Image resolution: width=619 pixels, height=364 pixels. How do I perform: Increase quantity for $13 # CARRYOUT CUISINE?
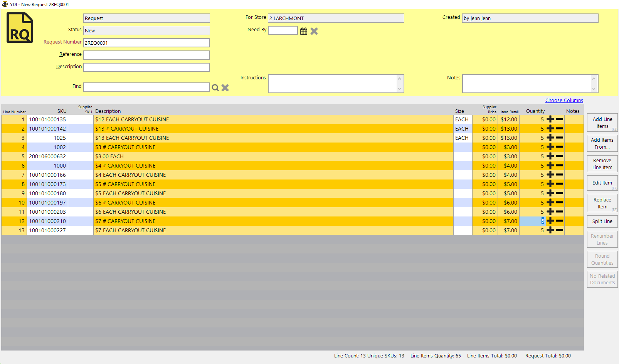tap(550, 129)
